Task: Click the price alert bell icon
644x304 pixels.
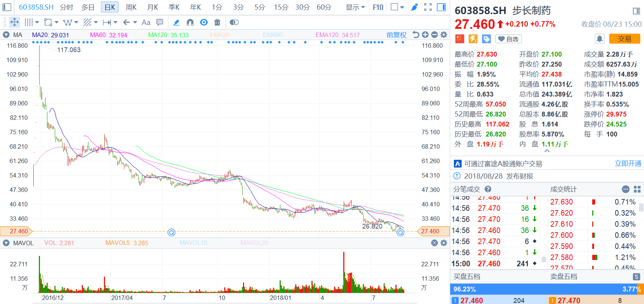Action: (x=600, y=39)
